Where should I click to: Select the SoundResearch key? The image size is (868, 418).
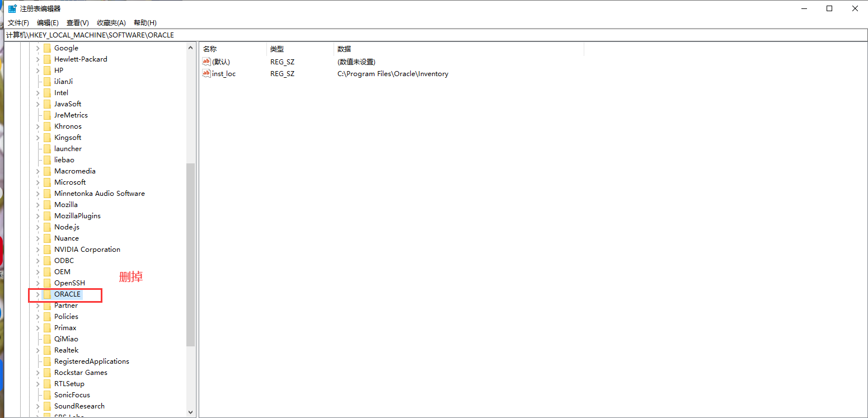click(x=79, y=406)
